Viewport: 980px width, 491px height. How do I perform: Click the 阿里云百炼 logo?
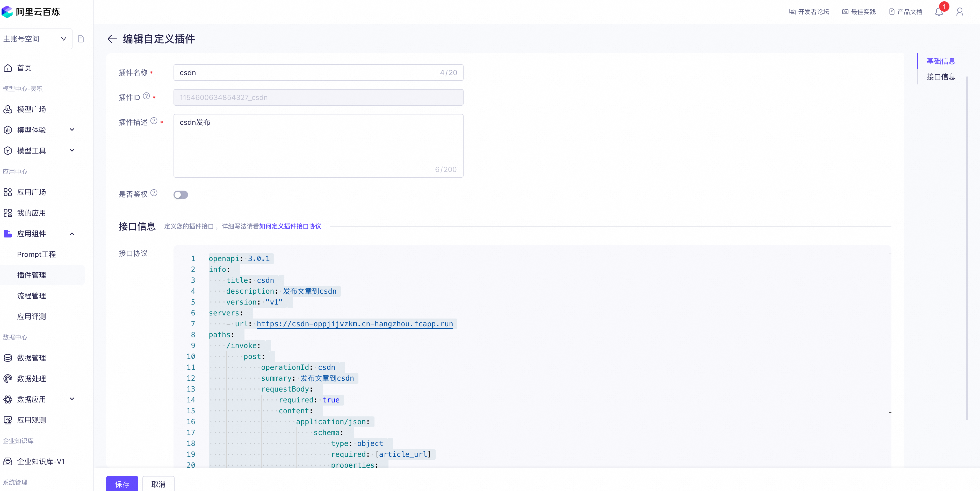pos(31,12)
